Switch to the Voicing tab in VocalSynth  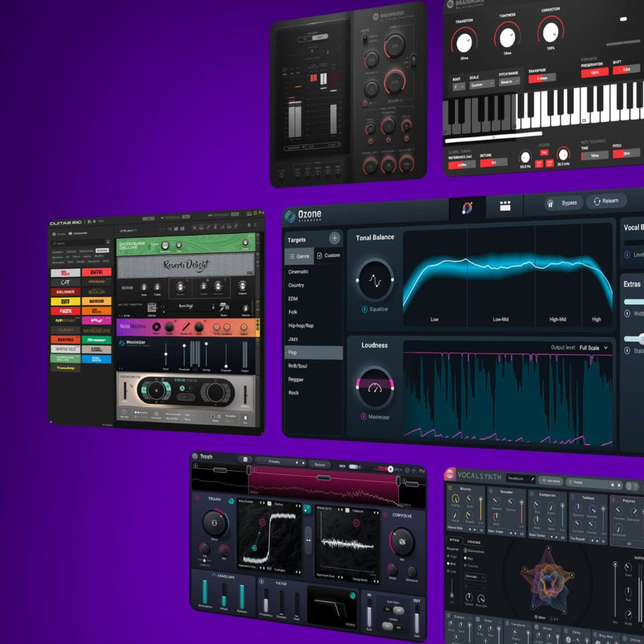pyautogui.click(x=474, y=542)
